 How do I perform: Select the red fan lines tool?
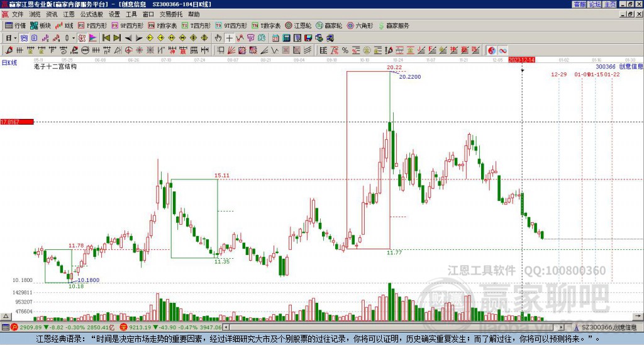coord(231,50)
